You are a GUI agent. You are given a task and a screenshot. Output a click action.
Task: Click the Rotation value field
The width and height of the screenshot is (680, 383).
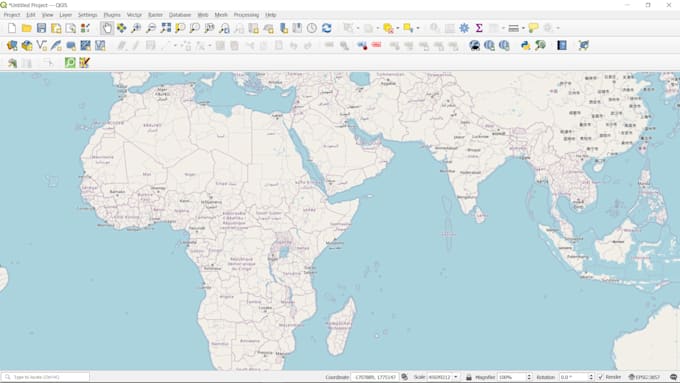[573, 377]
